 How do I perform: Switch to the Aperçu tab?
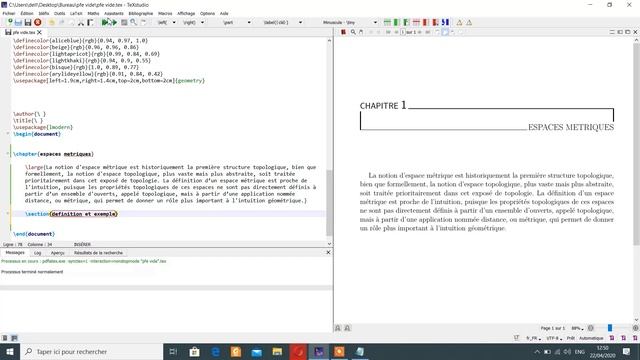(58, 253)
